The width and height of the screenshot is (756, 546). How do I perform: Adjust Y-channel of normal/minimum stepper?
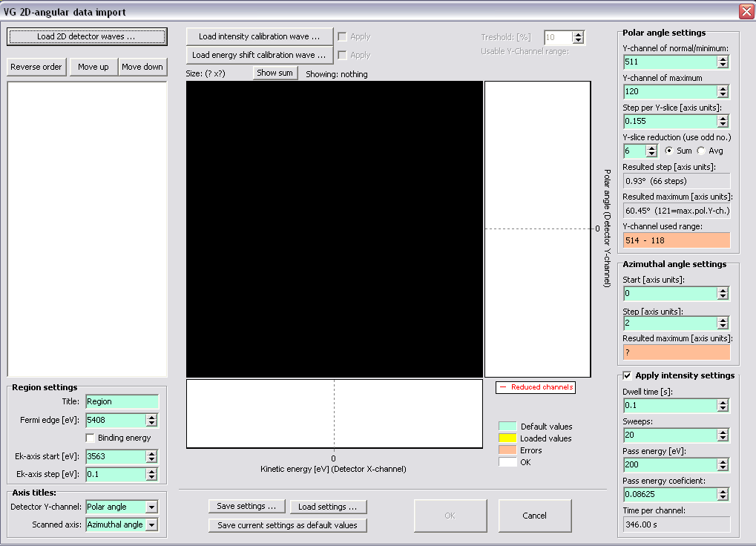click(723, 62)
